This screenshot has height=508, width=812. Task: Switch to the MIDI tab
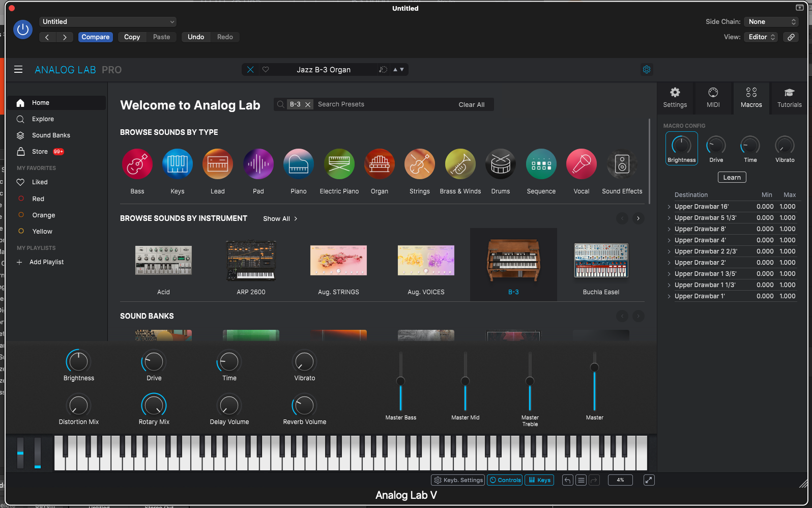pos(713,98)
